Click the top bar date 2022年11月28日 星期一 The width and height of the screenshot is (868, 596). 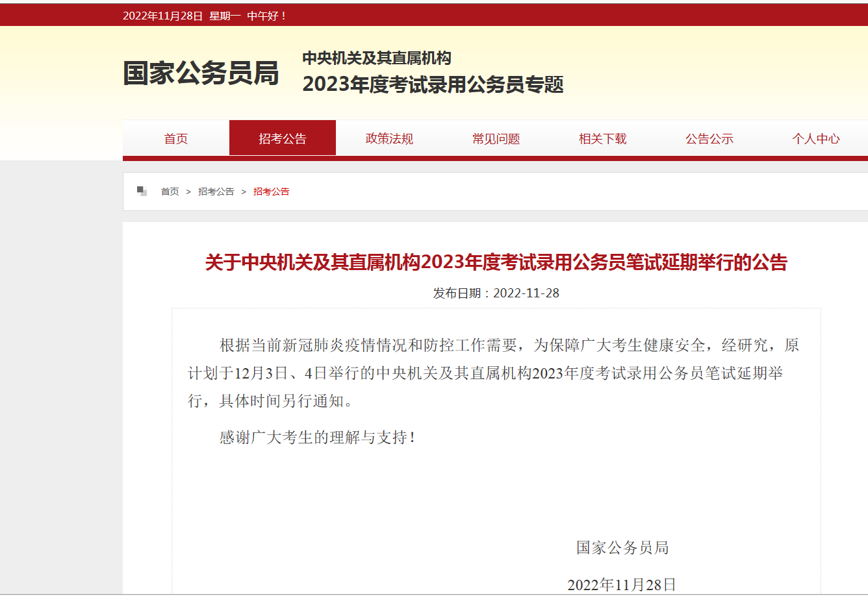coord(182,16)
